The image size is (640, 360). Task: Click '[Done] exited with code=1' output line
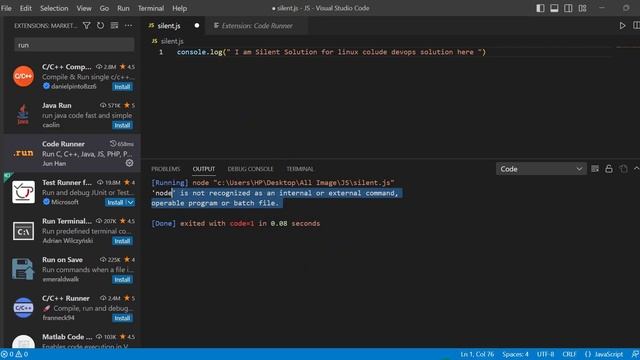coord(236,223)
